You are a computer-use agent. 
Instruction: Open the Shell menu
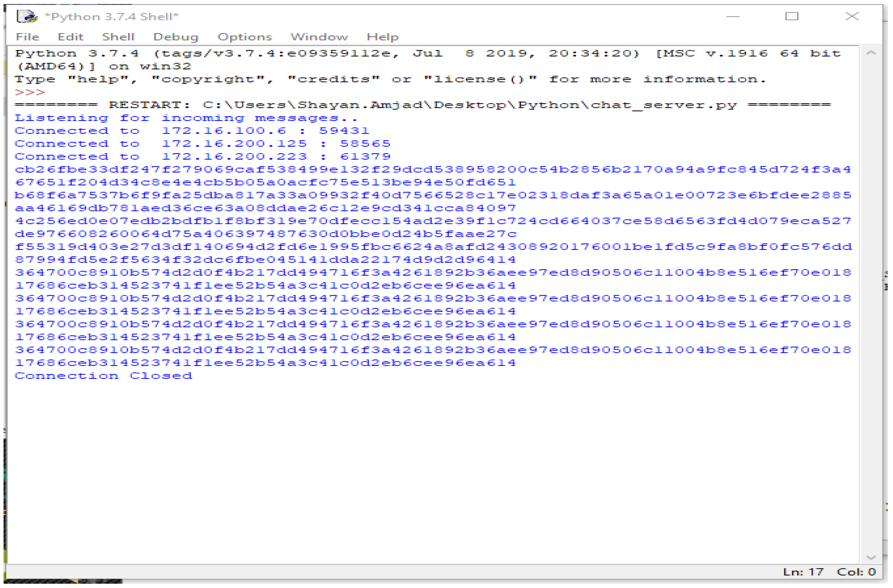coord(118,37)
